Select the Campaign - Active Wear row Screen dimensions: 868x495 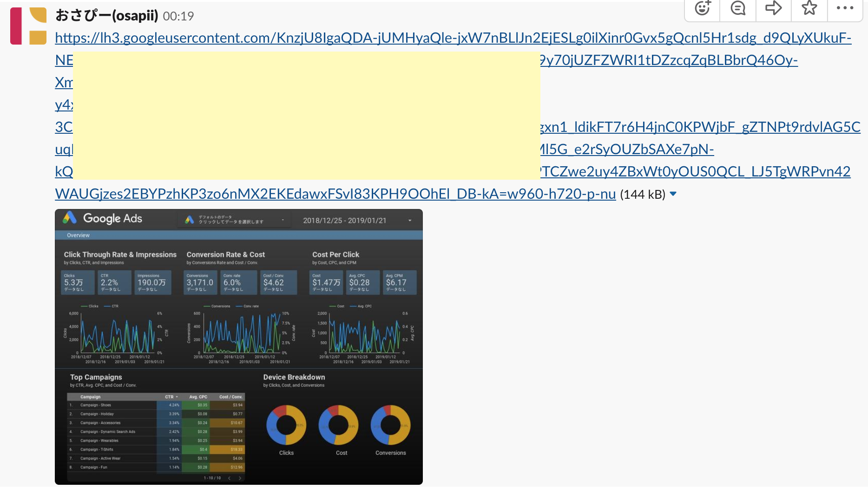(x=156, y=458)
